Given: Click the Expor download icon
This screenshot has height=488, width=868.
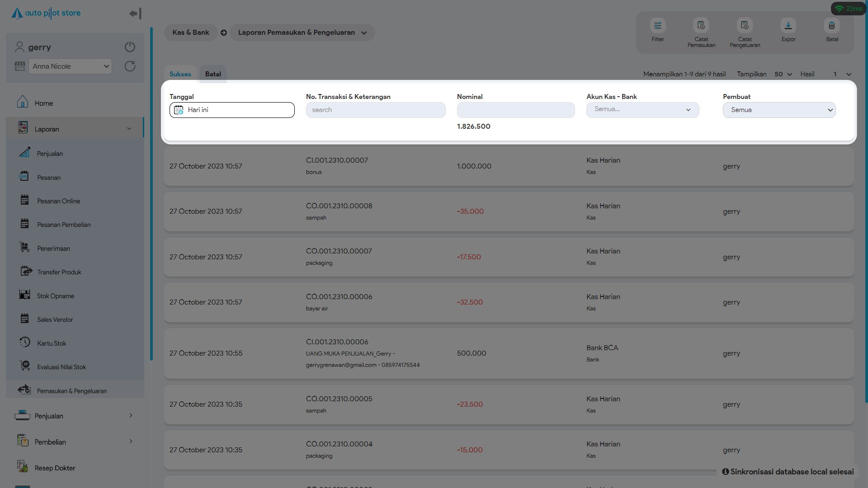Looking at the screenshot, I should tap(788, 26).
